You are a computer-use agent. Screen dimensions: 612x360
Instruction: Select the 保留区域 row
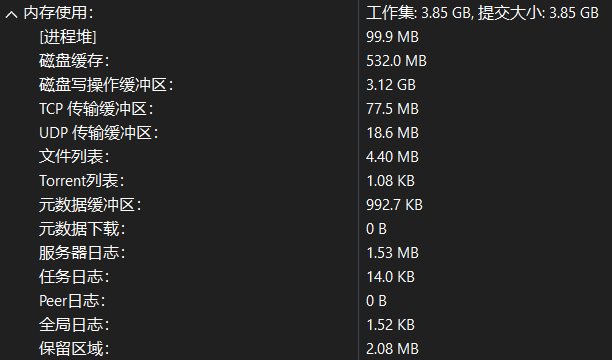[306, 349]
